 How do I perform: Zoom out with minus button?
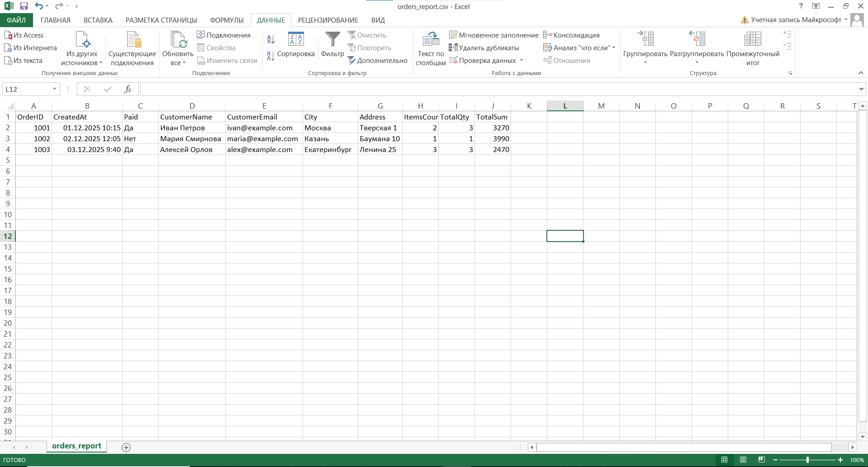(775, 460)
